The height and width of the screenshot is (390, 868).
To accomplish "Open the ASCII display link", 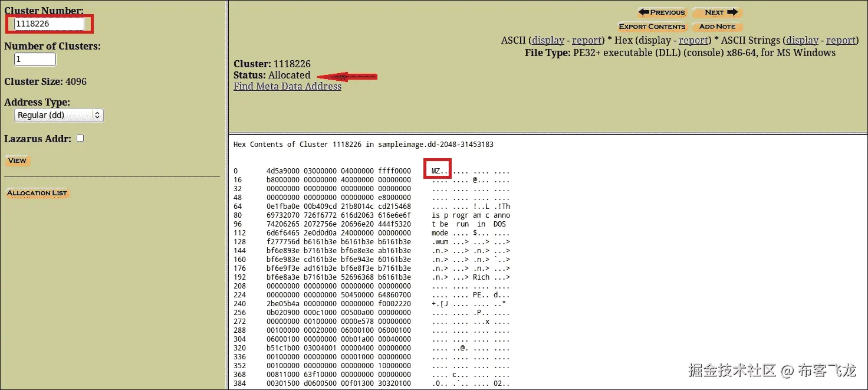I will [548, 40].
